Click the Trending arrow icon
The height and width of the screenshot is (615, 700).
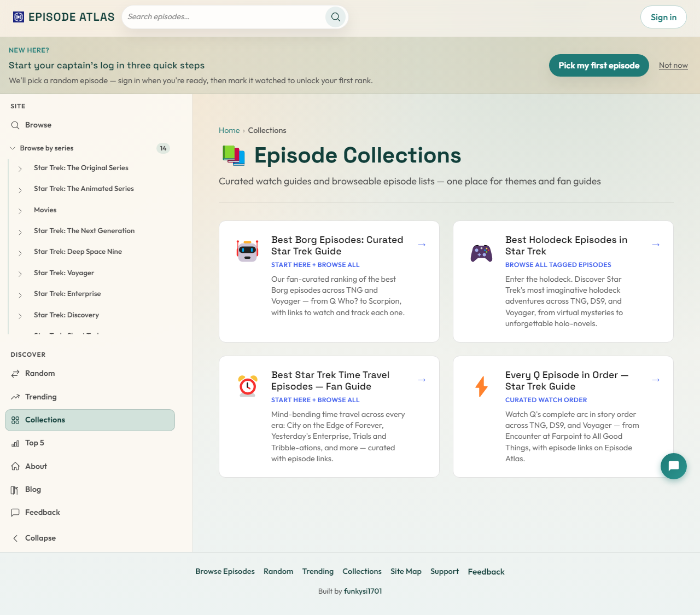[x=15, y=397]
